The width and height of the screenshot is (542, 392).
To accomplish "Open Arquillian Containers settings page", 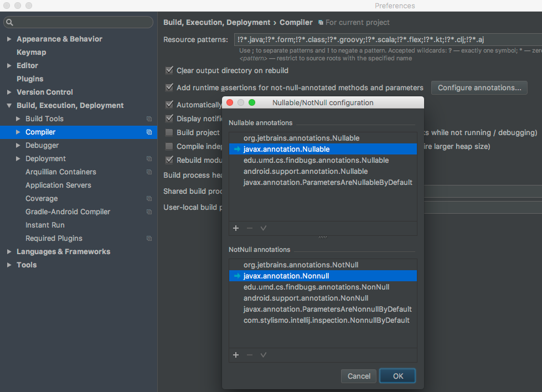I will 61,172.
